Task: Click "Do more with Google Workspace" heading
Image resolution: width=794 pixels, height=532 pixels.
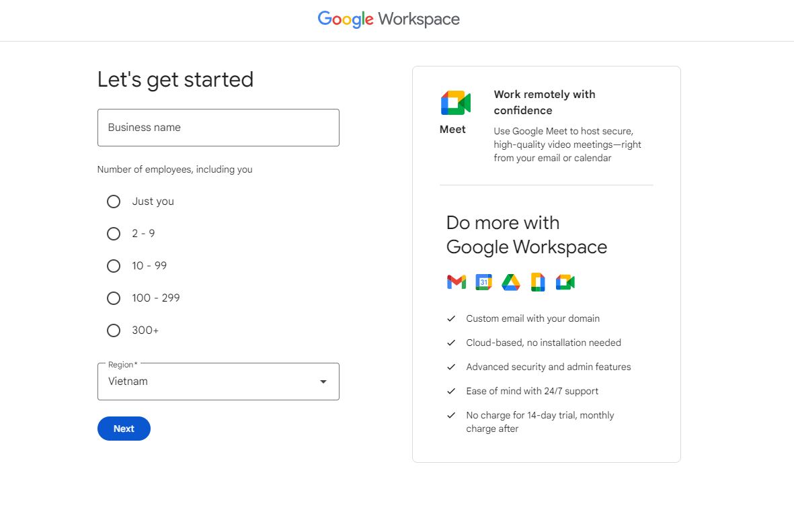Action: [x=526, y=235]
